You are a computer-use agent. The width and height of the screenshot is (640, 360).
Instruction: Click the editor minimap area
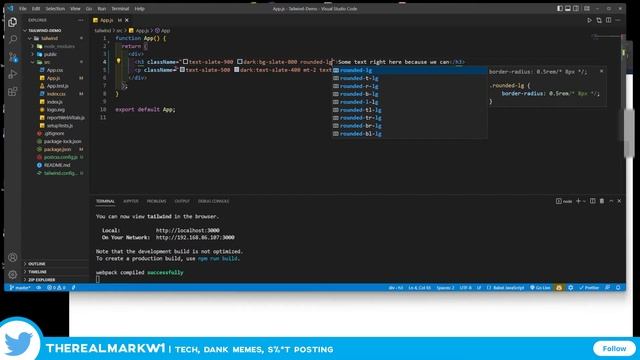click(606, 38)
